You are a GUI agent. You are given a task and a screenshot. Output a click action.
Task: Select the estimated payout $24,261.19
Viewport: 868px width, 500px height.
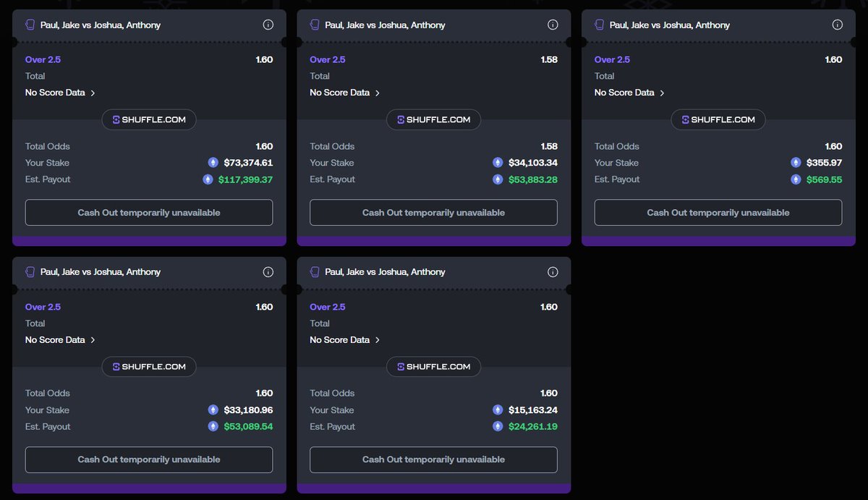(x=533, y=426)
